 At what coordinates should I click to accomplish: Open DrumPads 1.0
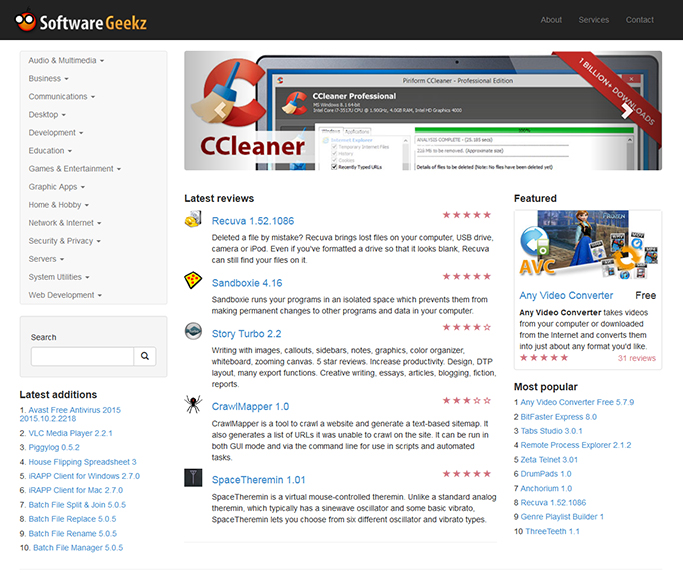546,474
